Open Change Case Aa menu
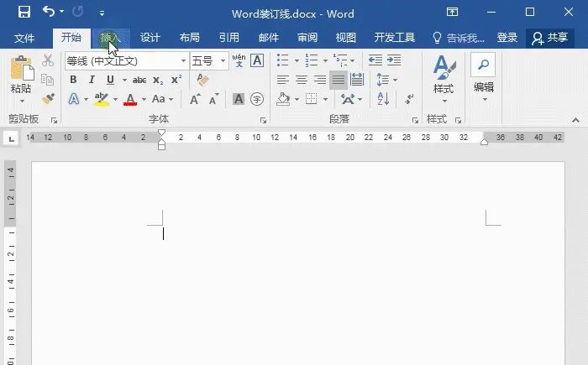This screenshot has height=365, width=588. click(162, 99)
